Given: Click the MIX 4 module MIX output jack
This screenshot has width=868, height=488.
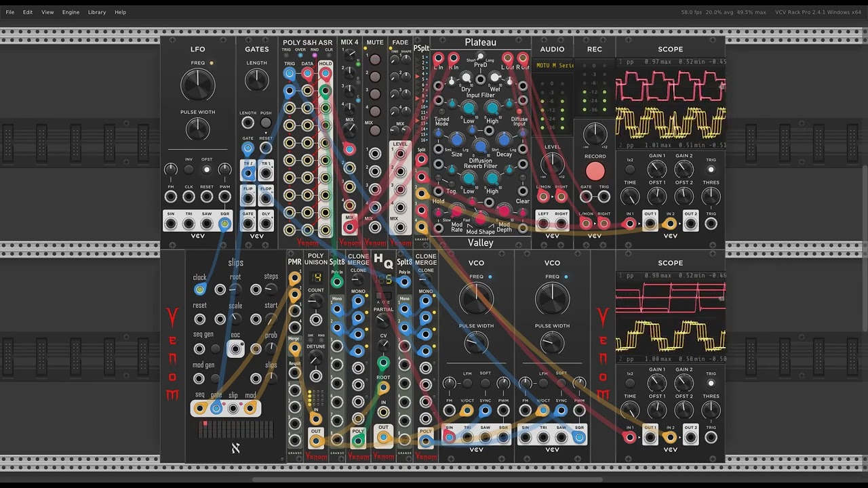Looking at the screenshot, I should tap(349, 228).
